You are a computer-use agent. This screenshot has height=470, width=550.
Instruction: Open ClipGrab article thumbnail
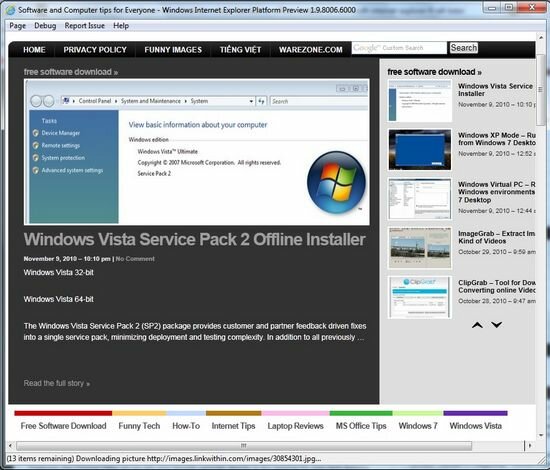[x=420, y=297]
